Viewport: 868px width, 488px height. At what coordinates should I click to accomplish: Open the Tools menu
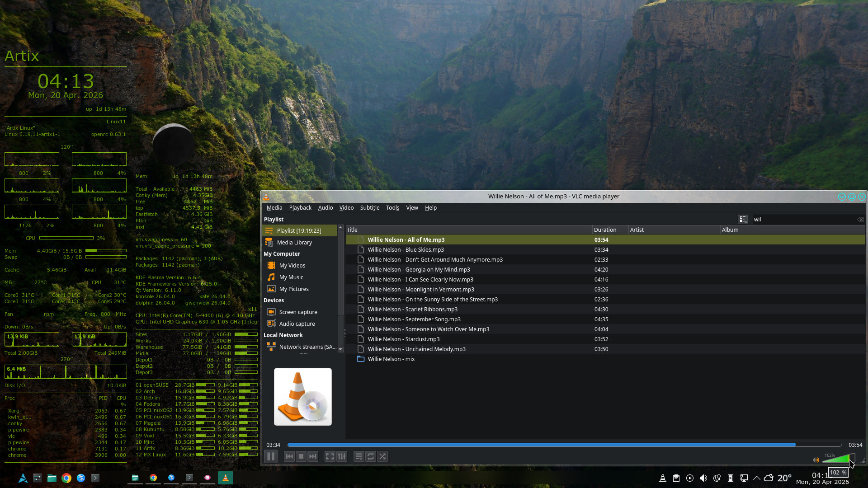(x=392, y=208)
